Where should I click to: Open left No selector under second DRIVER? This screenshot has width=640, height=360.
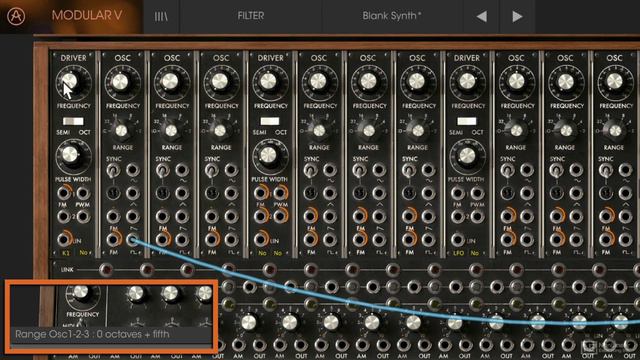[262, 253]
